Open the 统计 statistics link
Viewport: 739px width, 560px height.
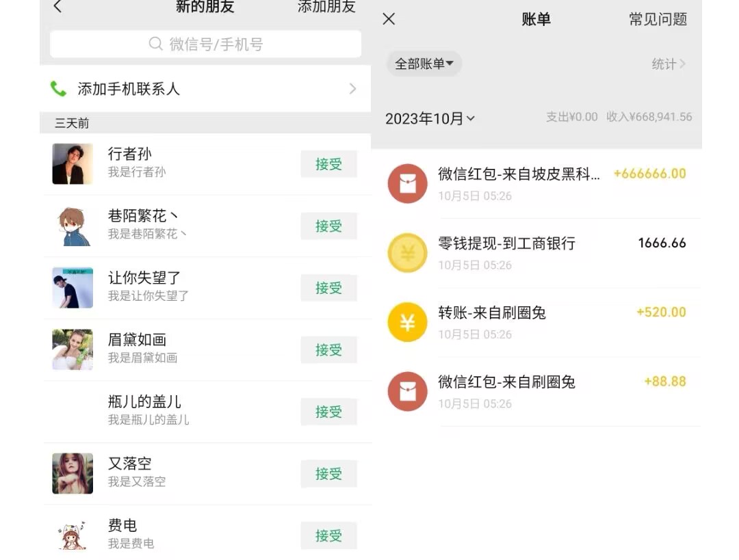tap(669, 63)
